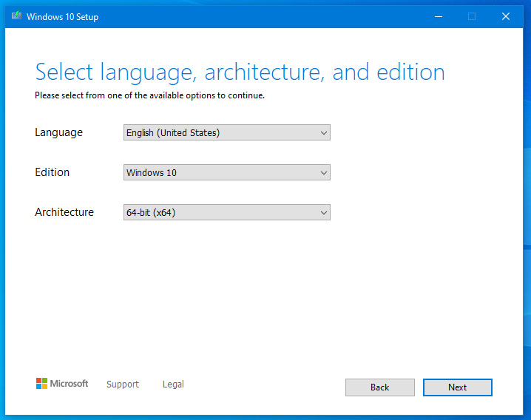This screenshot has width=531, height=420.
Task: Click the 'Edition' field label
Action: click(53, 172)
